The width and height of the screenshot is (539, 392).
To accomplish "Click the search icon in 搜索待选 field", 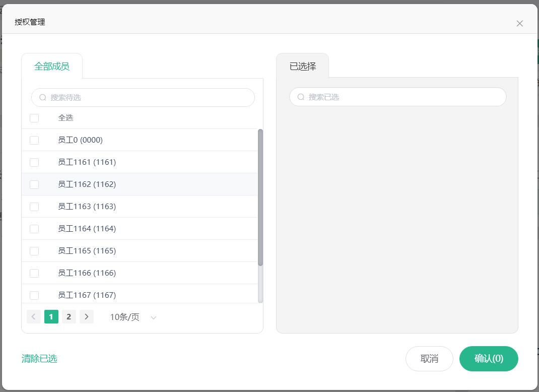I will tap(43, 98).
